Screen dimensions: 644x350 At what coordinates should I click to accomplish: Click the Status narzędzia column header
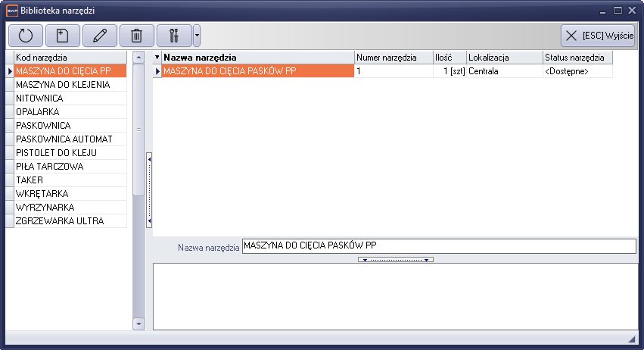(577, 58)
